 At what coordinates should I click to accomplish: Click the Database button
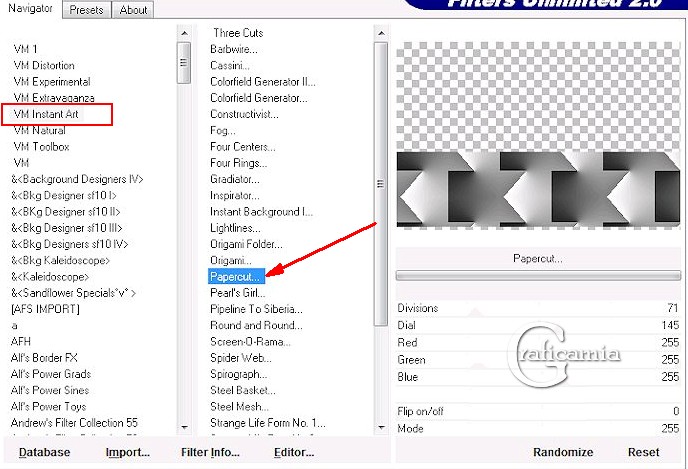coord(44,452)
